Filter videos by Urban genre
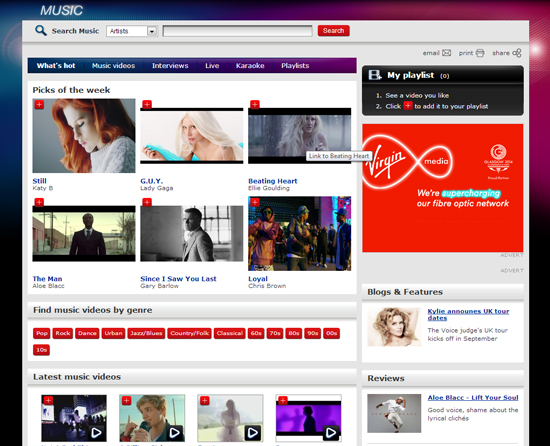550x446 pixels. point(113,333)
